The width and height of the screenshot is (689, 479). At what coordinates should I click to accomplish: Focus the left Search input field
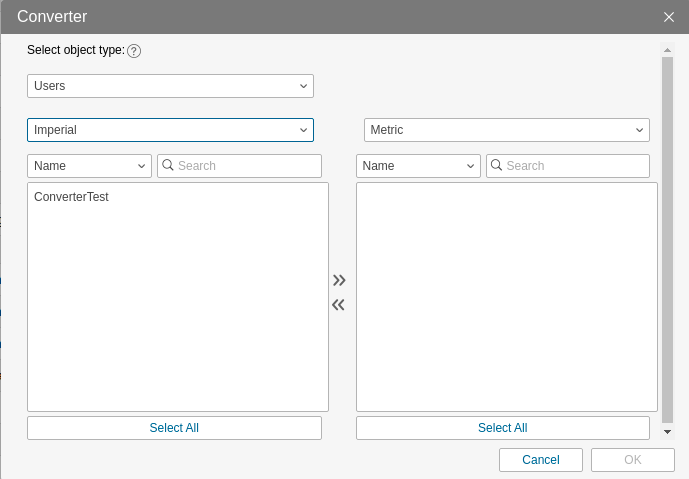click(245, 166)
